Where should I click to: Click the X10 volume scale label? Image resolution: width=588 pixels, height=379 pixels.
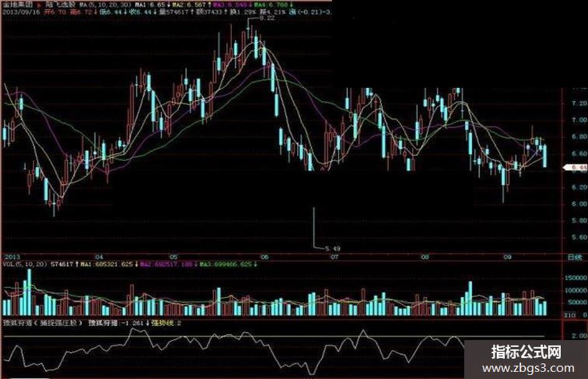(x=569, y=315)
